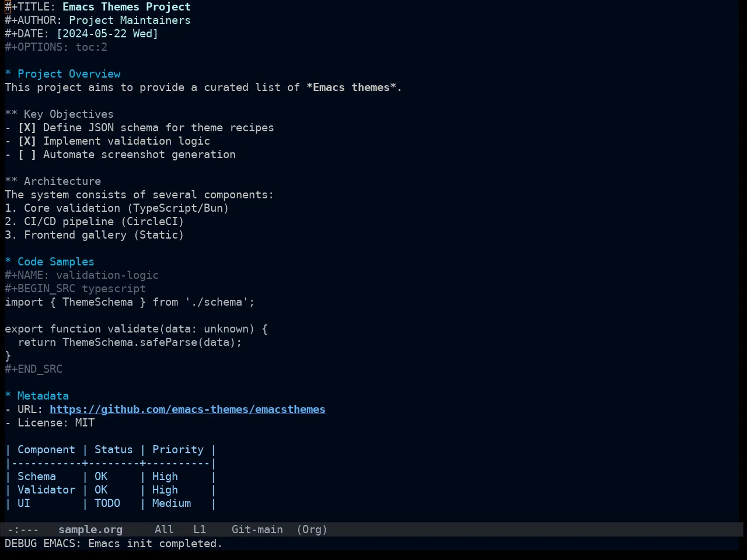Click the date stamp [2024-05-22 Wed]
Viewport: 747px width, 560px height.
pos(107,34)
